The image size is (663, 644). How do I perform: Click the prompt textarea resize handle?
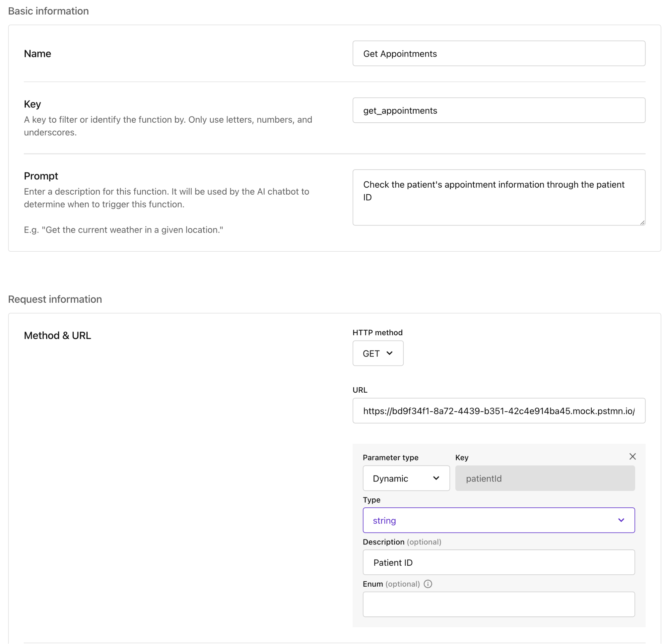pyautogui.click(x=642, y=223)
